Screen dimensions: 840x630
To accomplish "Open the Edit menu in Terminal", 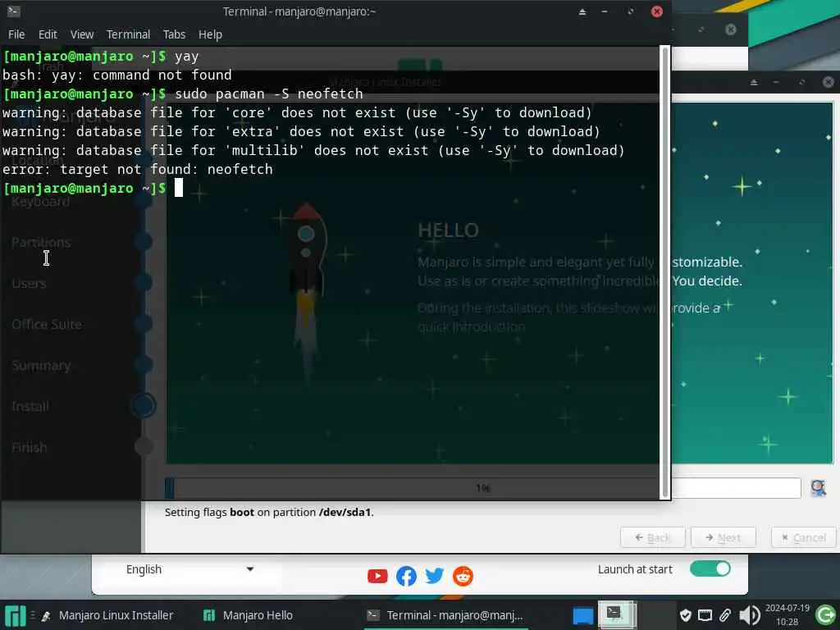I will (x=48, y=34).
